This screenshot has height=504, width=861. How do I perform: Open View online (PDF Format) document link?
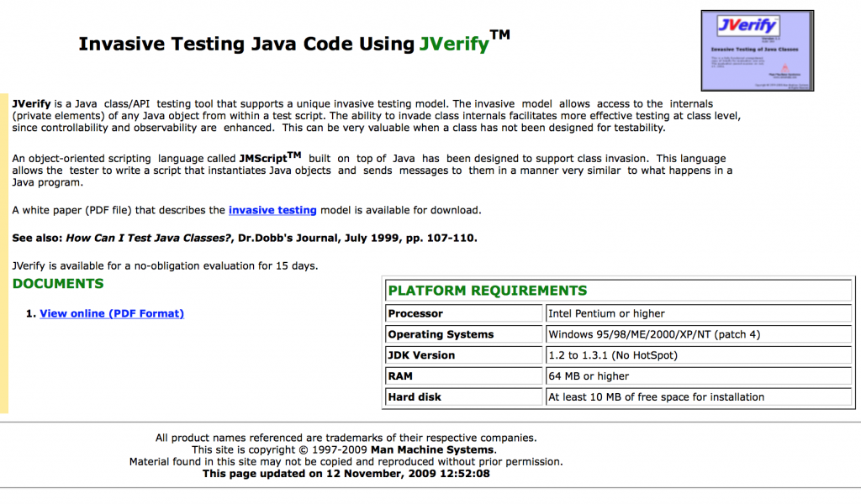tap(112, 313)
